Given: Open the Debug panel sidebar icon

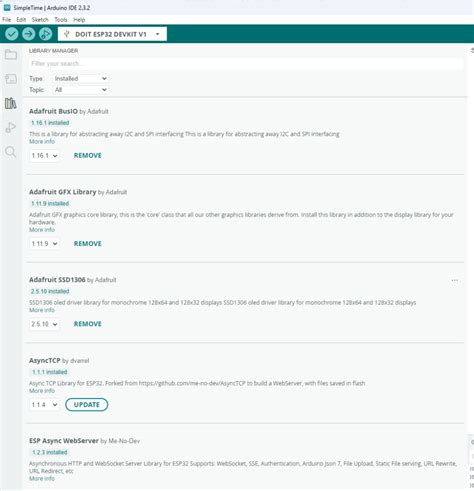Looking at the screenshot, I should 11,127.
